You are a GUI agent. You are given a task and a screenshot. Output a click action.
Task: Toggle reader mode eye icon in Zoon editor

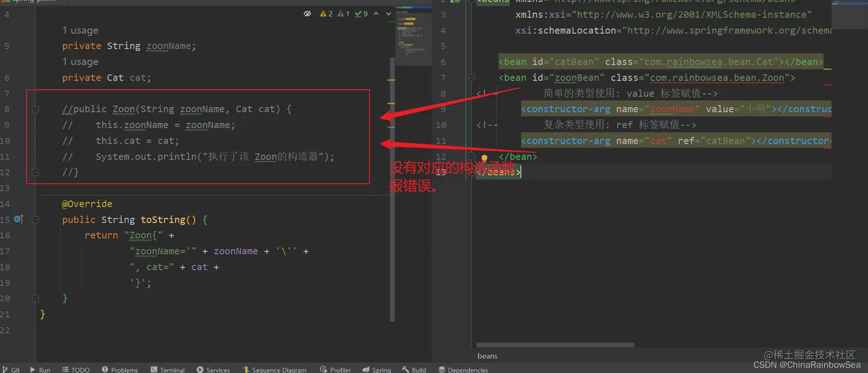pyautogui.click(x=307, y=13)
